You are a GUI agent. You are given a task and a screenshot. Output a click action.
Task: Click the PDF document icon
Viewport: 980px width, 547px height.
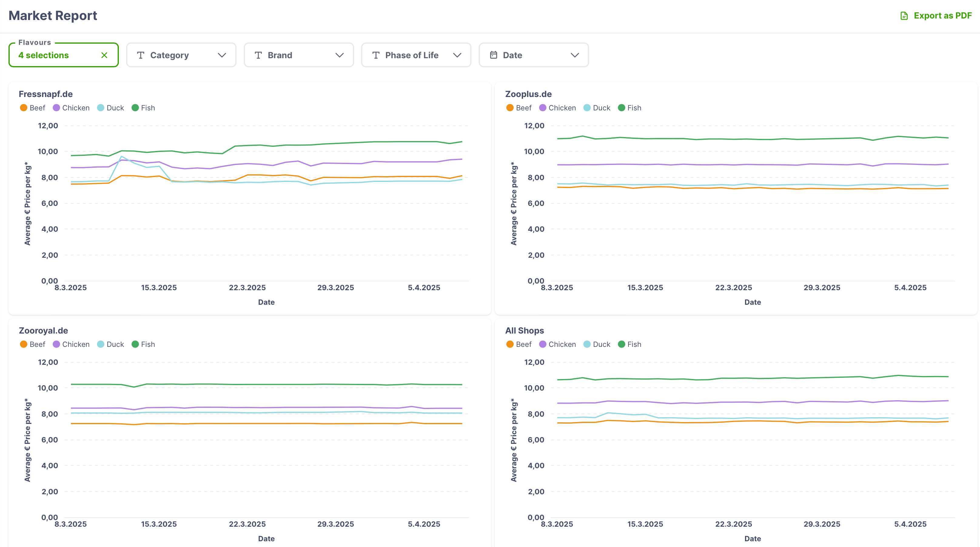pyautogui.click(x=904, y=15)
